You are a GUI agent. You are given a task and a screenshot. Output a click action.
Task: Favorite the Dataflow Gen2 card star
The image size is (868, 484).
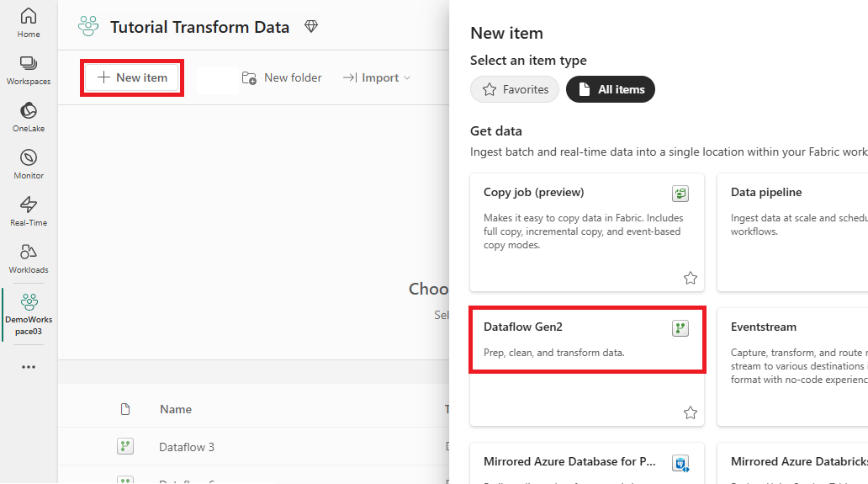[690, 412]
